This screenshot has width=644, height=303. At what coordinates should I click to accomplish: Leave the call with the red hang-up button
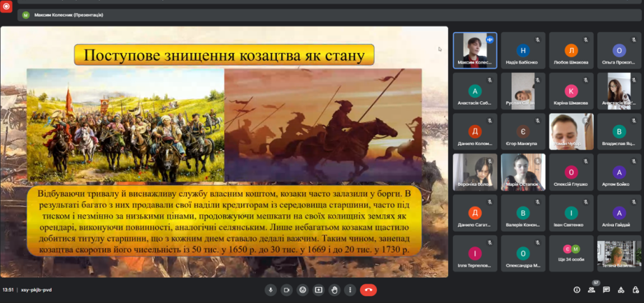coord(369,290)
